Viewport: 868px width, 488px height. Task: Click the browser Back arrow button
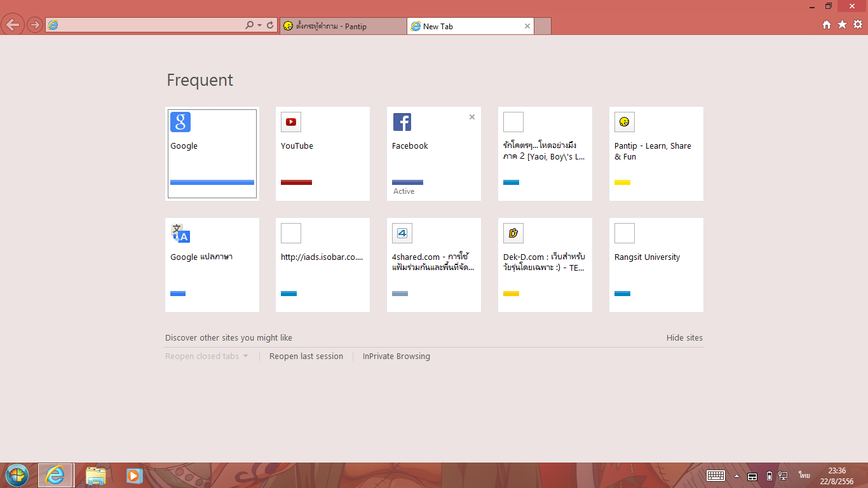pyautogui.click(x=13, y=25)
